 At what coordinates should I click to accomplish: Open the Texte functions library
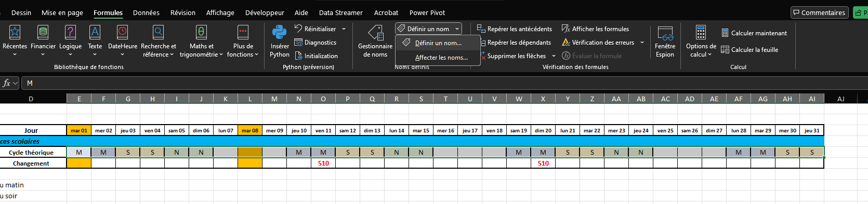95,40
